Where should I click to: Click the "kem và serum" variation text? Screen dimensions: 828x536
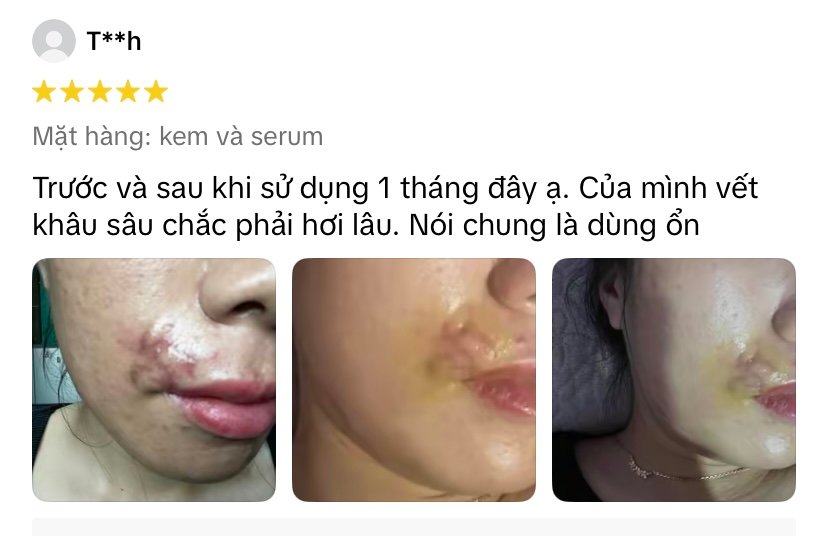(241, 137)
